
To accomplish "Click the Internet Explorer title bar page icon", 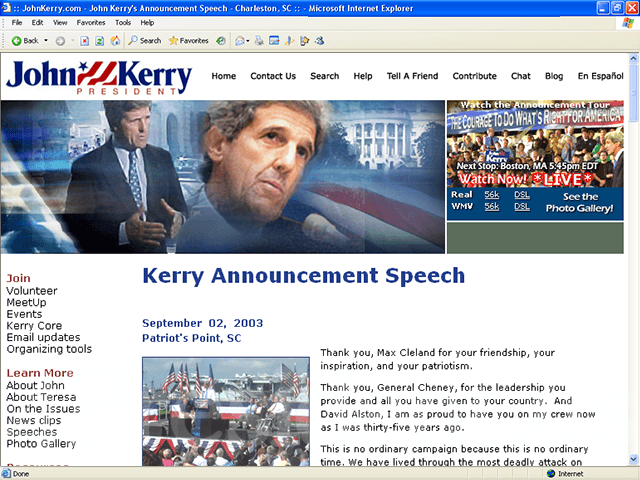I will pos(6,8).
